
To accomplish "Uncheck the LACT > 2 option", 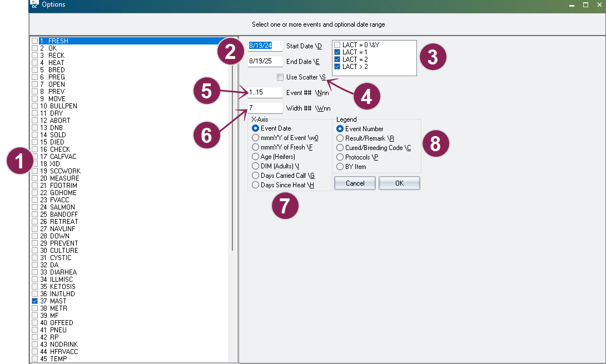I will [x=337, y=67].
